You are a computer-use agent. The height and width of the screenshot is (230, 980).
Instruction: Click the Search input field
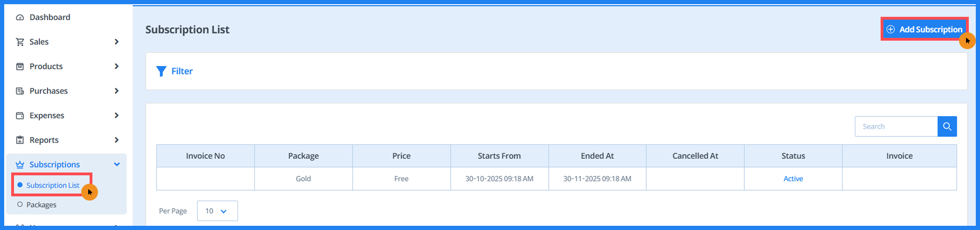(896, 127)
